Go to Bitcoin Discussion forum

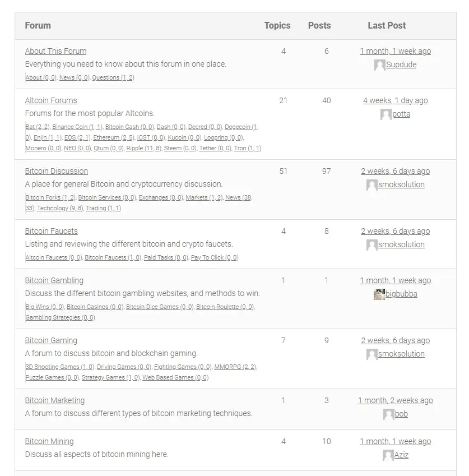(57, 171)
